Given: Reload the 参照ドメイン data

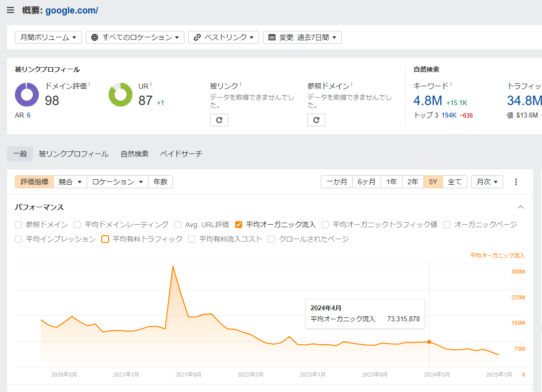Looking at the screenshot, I should [316, 120].
